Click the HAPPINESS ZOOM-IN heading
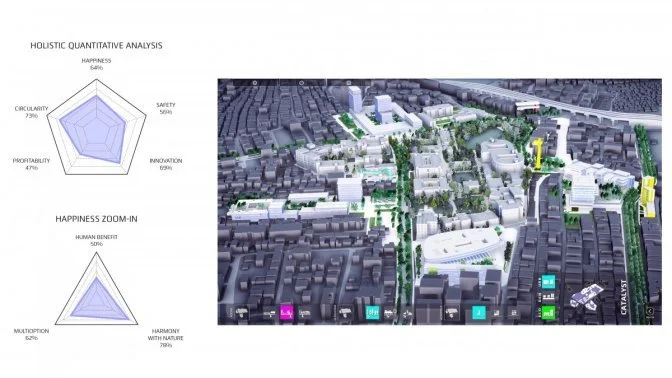The height and width of the screenshot is (378, 672). (x=96, y=219)
